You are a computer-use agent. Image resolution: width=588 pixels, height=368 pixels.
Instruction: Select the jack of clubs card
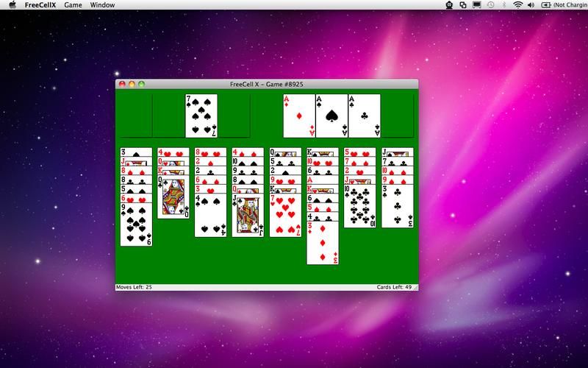pos(248,215)
